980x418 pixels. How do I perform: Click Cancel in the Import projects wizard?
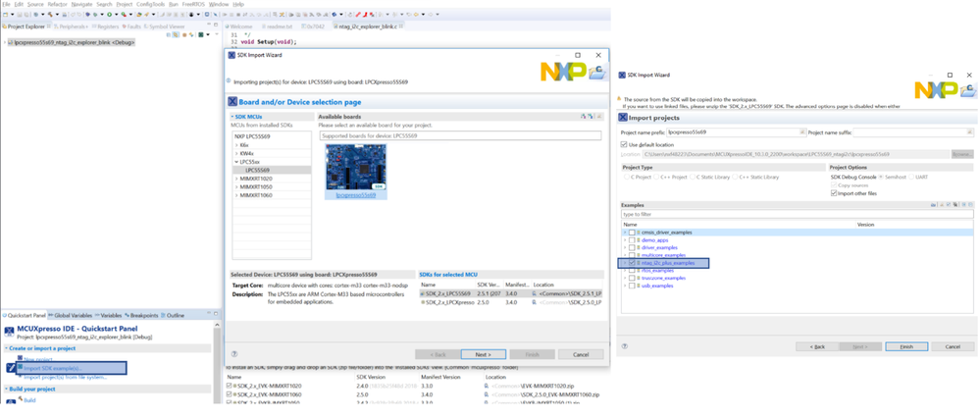(953, 346)
